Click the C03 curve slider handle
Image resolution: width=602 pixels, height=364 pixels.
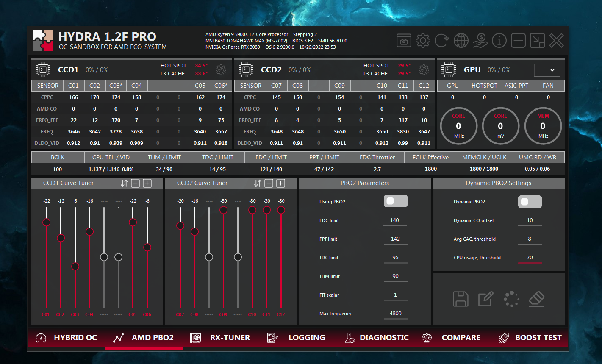[75, 267]
